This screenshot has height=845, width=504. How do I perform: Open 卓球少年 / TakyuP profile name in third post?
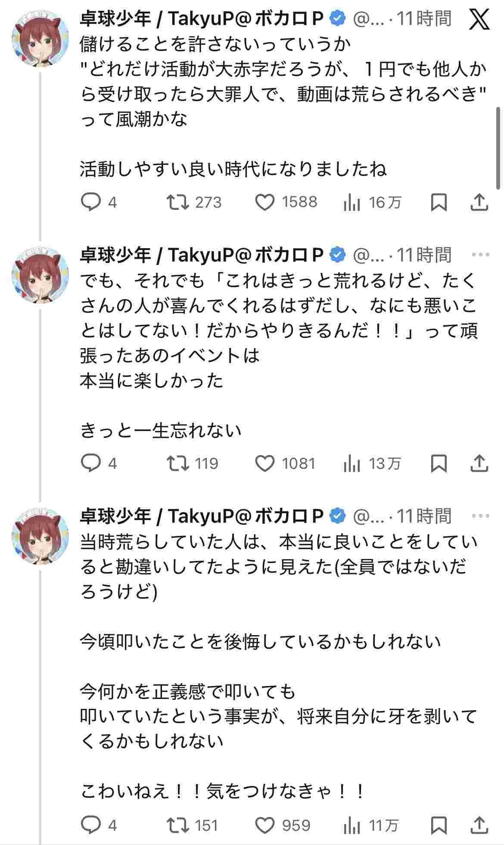tap(201, 516)
